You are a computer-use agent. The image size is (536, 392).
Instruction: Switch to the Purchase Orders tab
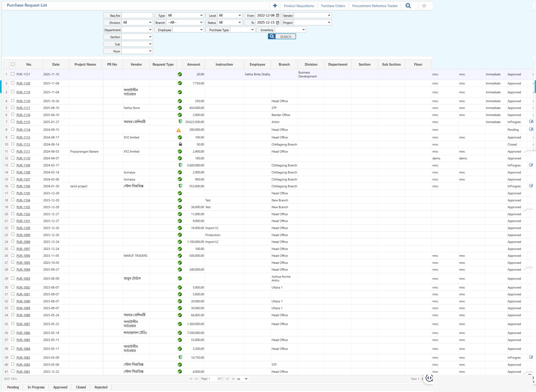coord(333,5)
